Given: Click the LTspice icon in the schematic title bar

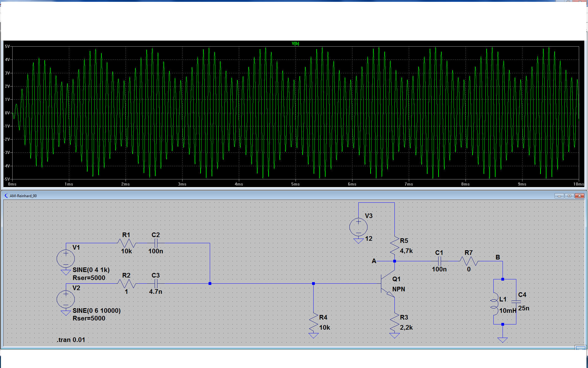Looking at the screenshot, I should (x=6, y=196).
